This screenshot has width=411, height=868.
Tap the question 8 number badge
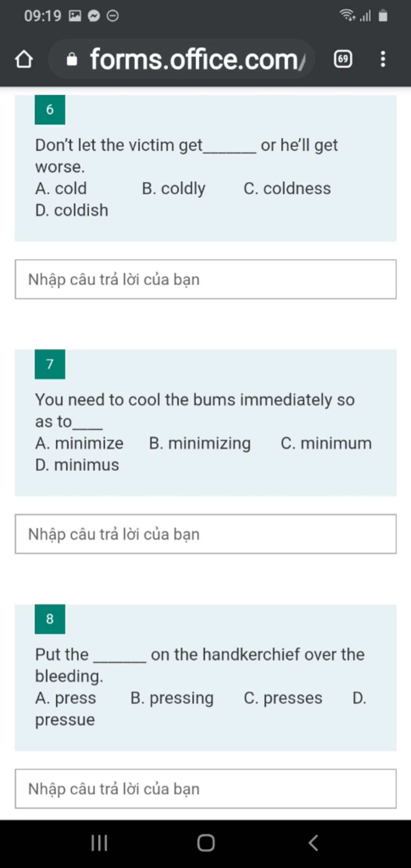coord(50,619)
